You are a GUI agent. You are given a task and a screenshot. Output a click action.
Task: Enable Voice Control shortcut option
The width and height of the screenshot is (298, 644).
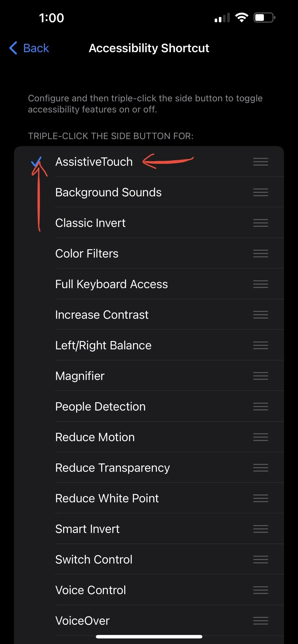pyautogui.click(x=149, y=590)
